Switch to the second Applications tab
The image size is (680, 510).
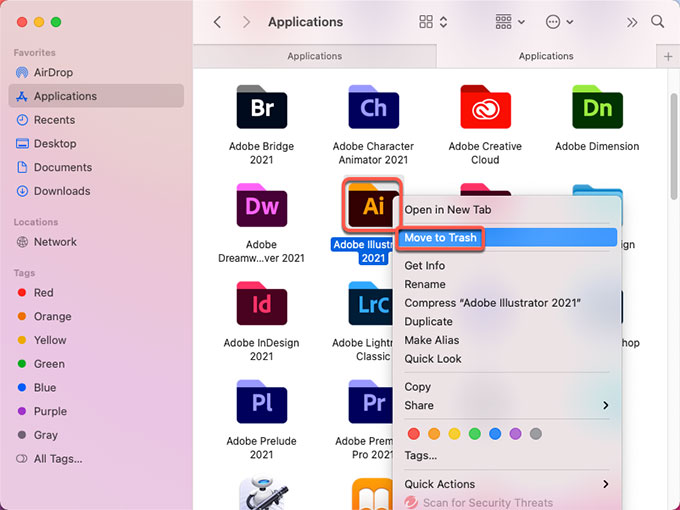[x=546, y=56]
